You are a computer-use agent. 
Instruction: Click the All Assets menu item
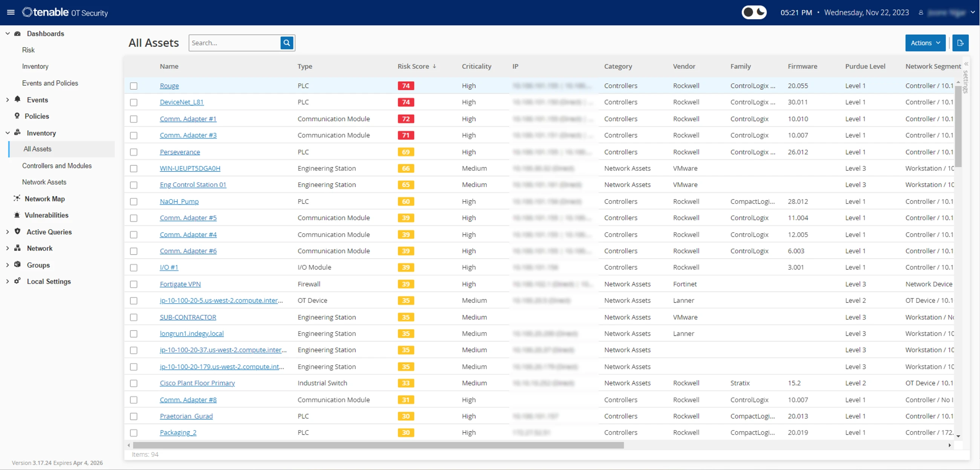(x=37, y=149)
